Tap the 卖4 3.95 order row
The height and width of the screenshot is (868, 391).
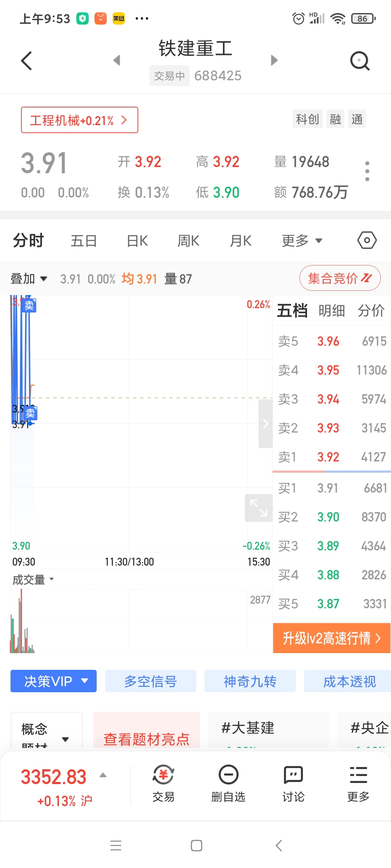tap(332, 370)
